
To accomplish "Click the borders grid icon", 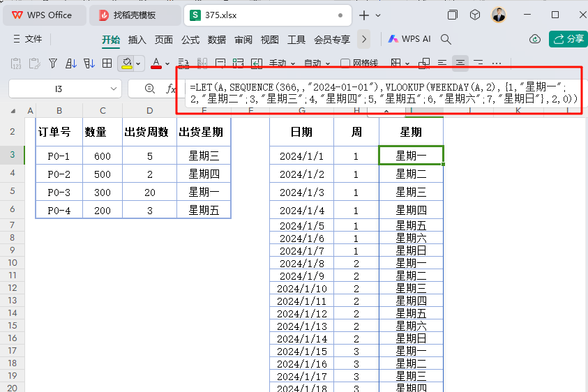I will pyautogui.click(x=107, y=63).
